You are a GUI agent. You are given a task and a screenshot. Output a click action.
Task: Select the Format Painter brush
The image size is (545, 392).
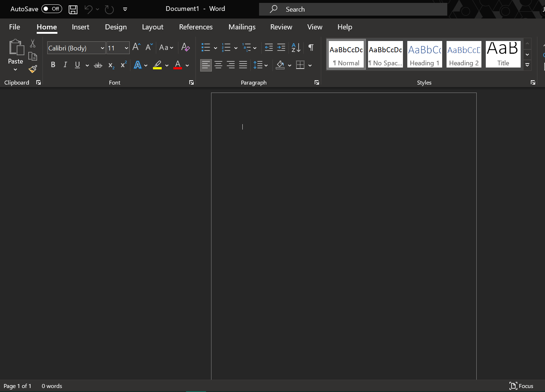33,69
